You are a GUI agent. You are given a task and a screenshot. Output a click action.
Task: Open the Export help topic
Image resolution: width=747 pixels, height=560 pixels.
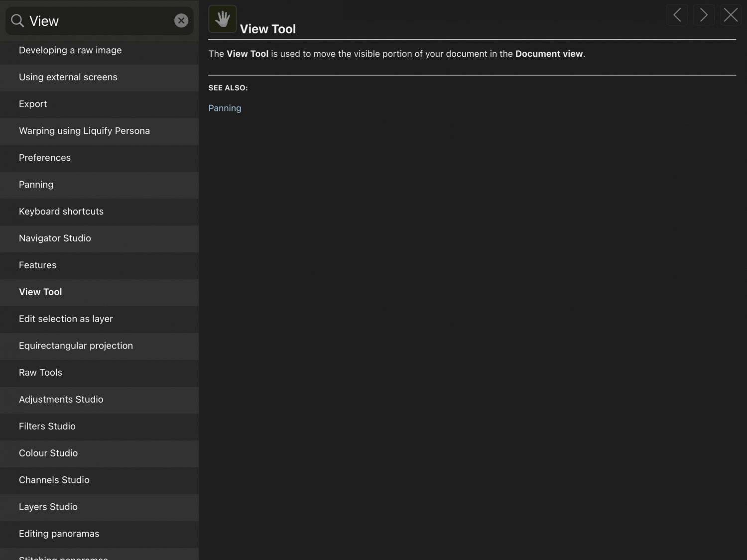(33, 104)
